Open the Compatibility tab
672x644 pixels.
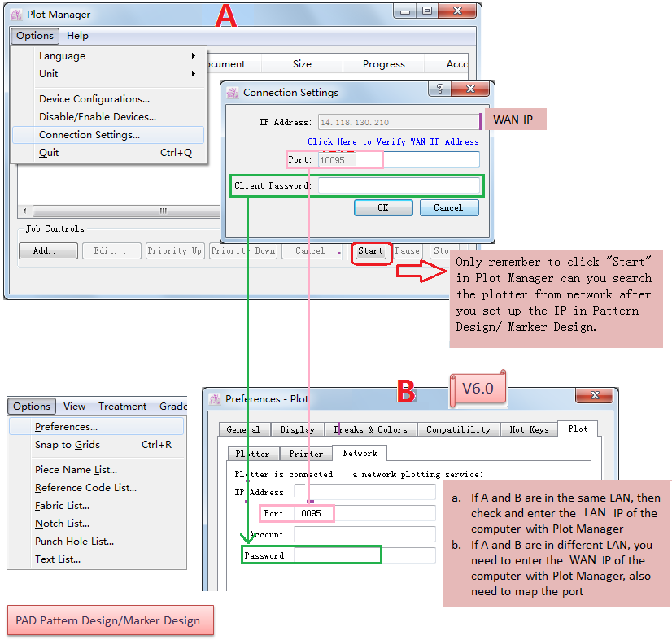pos(458,429)
